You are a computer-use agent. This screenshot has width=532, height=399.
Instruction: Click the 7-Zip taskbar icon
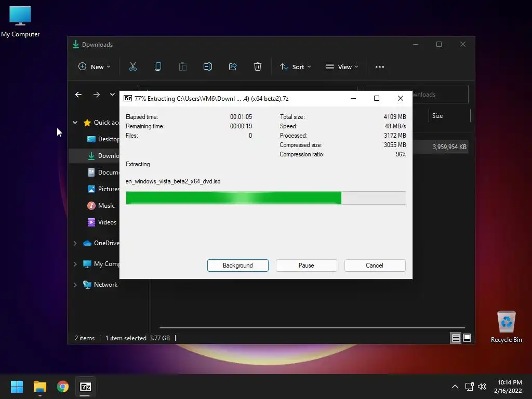[86, 387]
